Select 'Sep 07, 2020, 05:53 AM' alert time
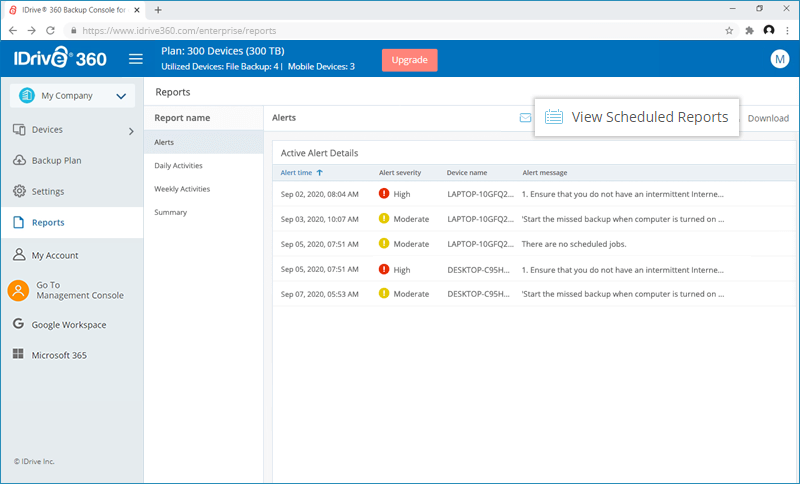 (x=319, y=294)
